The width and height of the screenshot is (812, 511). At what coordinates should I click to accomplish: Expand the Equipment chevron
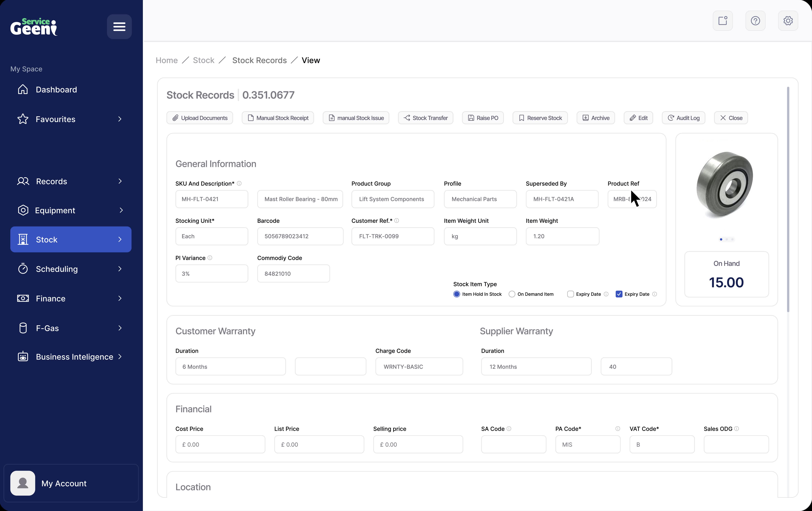121,210
